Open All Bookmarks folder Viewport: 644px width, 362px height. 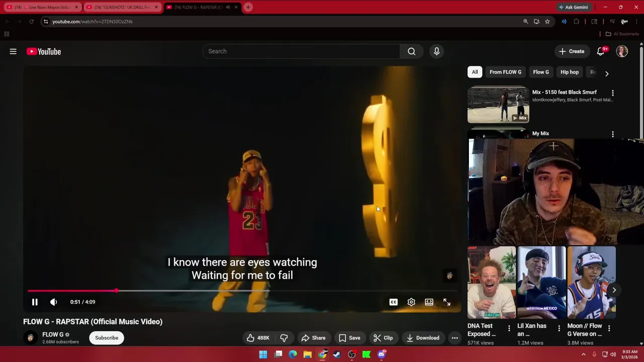[622, 34]
